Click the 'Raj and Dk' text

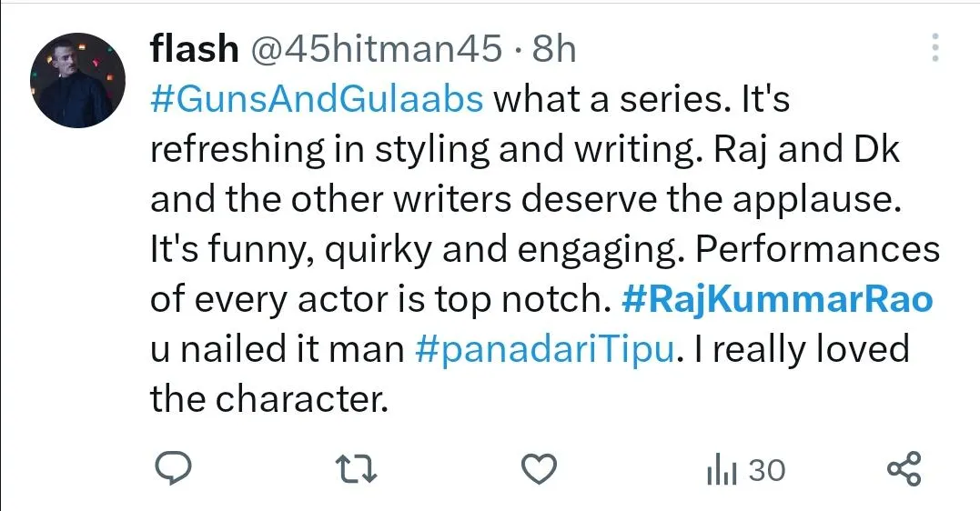coord(806,150)
